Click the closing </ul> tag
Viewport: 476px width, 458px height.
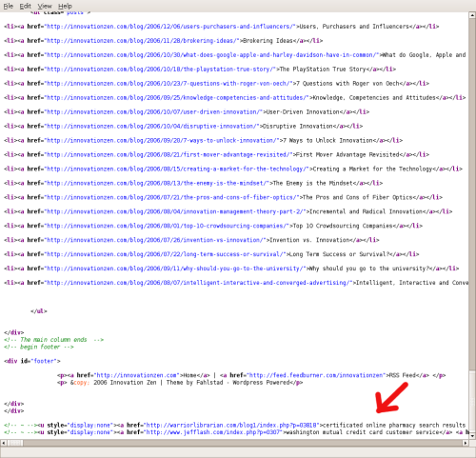pyautogui.click(x=39, y=311)
